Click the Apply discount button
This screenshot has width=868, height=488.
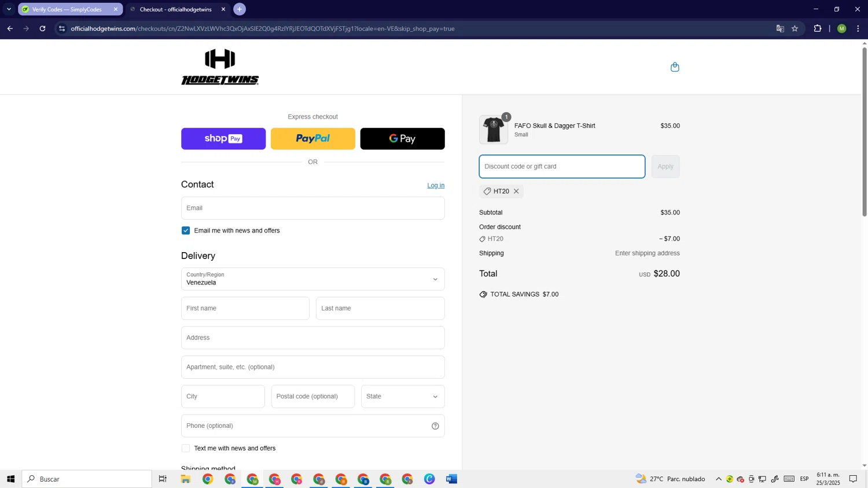[665, 167]
